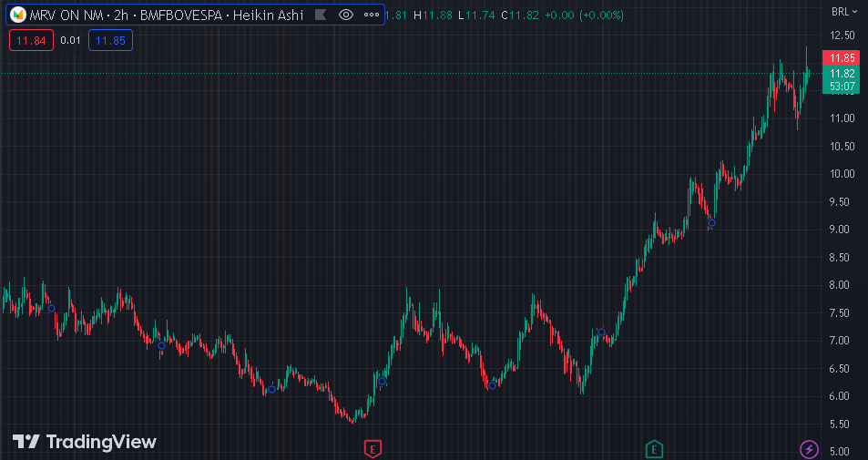Click the green earnings E marker
The width and height of the screenshot is (868, 460).
(654, 449)
